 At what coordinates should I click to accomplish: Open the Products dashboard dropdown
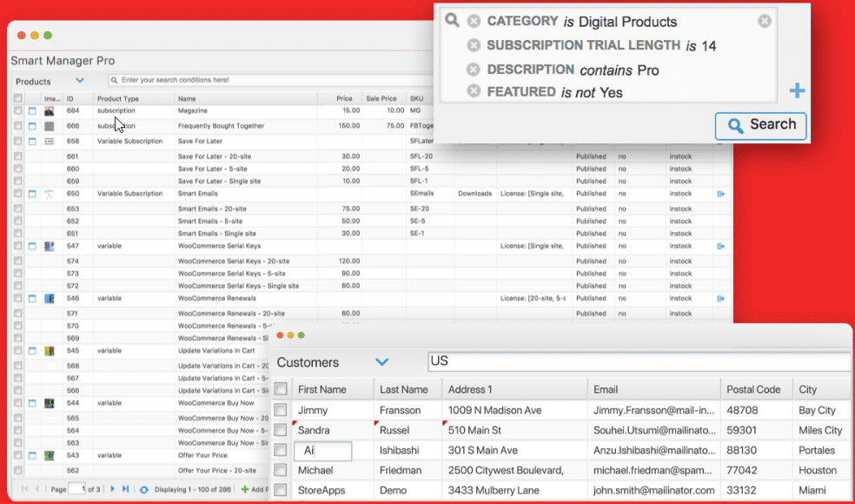click(x=80, y=81)
